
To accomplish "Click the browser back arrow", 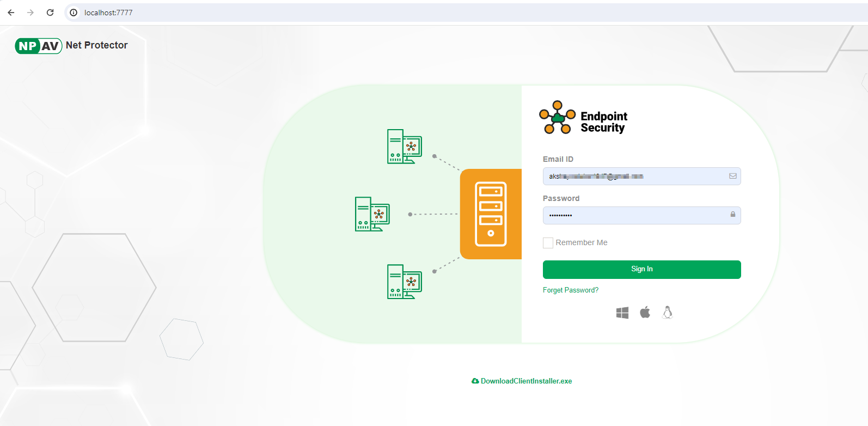I will (11, 13).
